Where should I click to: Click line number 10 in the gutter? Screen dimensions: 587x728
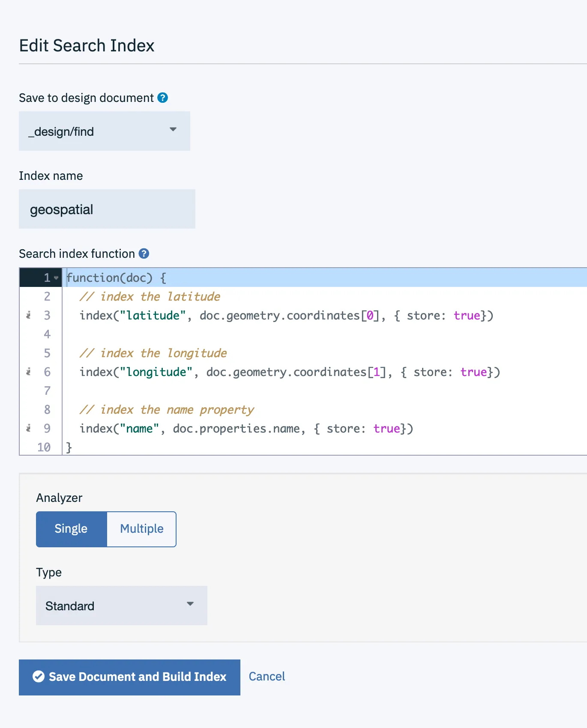coord(44,448)
